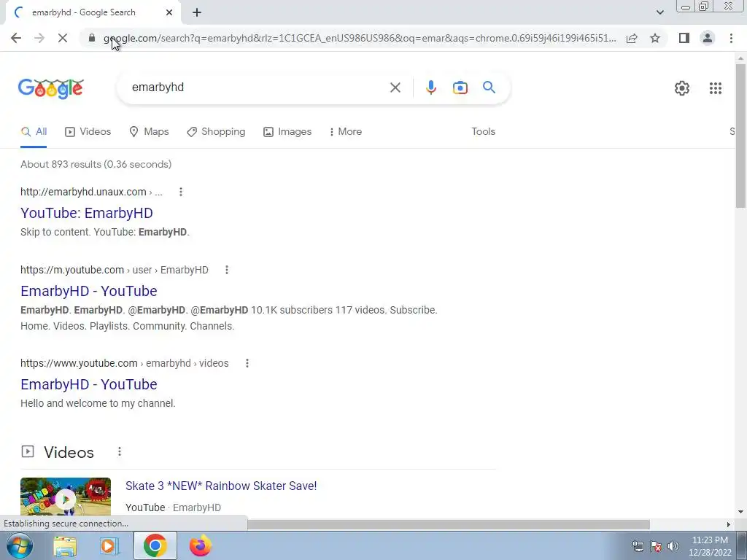Open options for emarbyhd.unaux.com result

[181, 192]
